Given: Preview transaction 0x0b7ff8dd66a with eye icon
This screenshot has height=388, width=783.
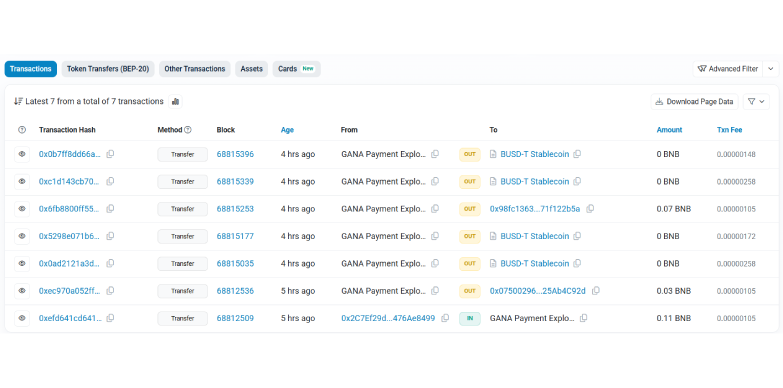Looking at the screenshot, I should click(22, 154).
